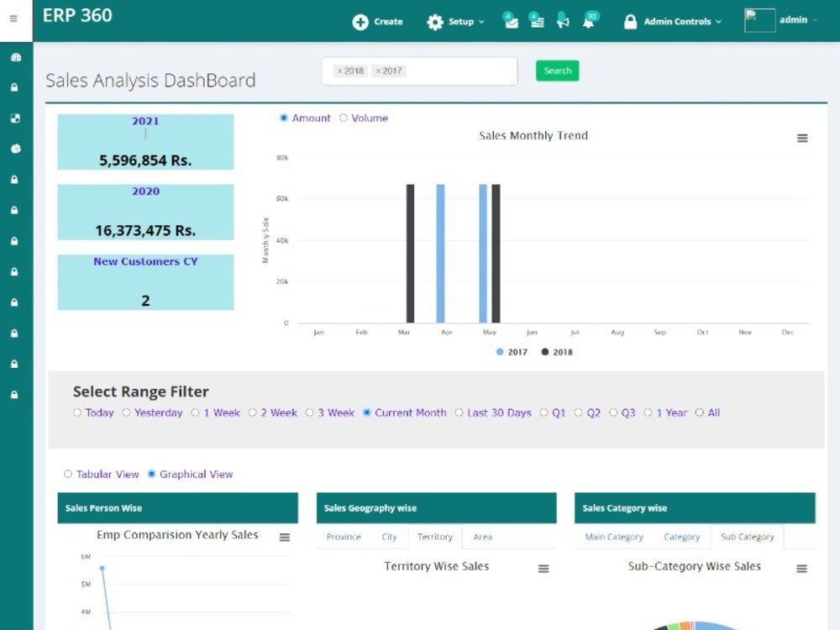Open the Category tab
This screenshot has height=630, width=840.
[x=681, y=537]
